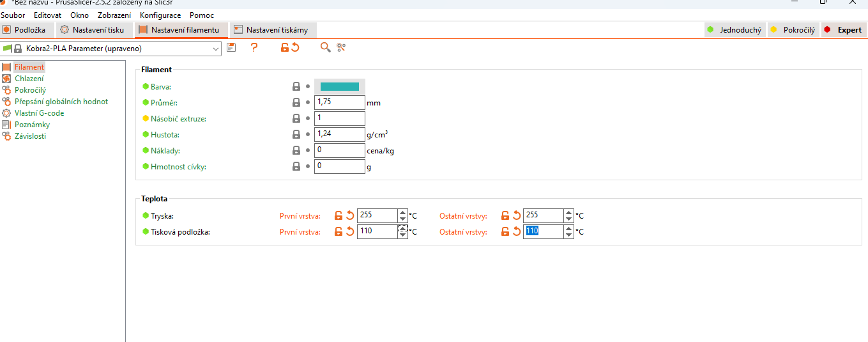Image resolution: width=868 pixels, height=342 pixels.
Task: Select the Filament page in sidebar
Action: pyautogui.click(x=29, y=67)
